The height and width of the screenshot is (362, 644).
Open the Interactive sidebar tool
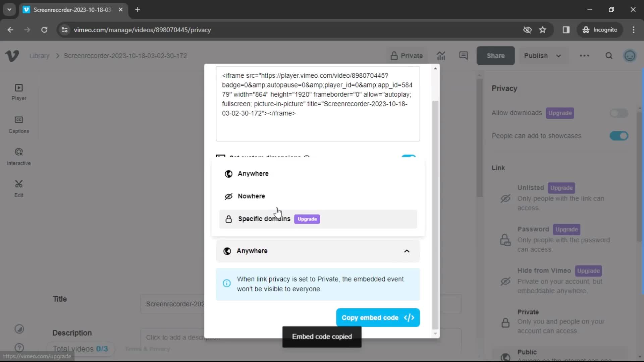[x=19, y=157]
